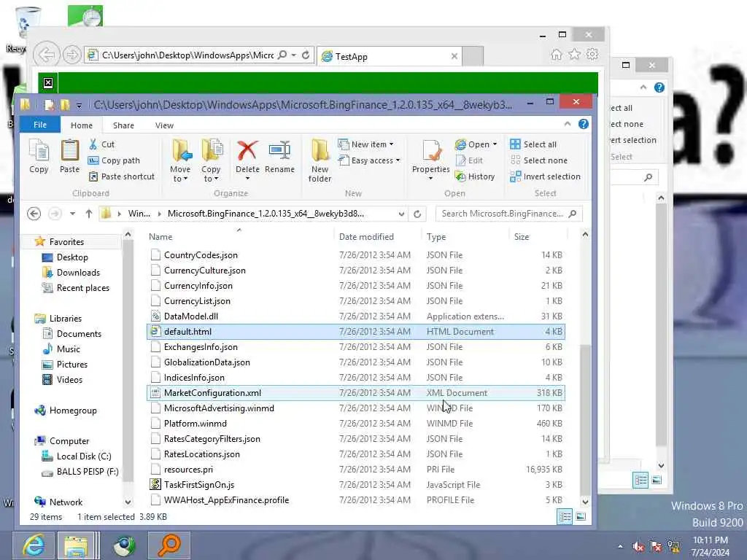Select Desktop in Favorites
The image size is (747, 560).
(72, 257)
